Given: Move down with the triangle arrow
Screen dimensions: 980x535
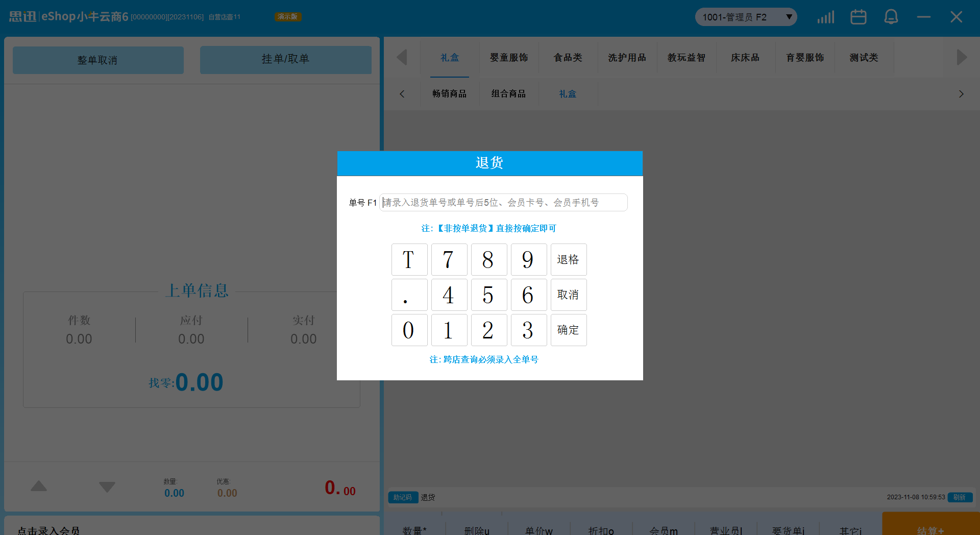Looking at the screenshot, I should 107,487.
